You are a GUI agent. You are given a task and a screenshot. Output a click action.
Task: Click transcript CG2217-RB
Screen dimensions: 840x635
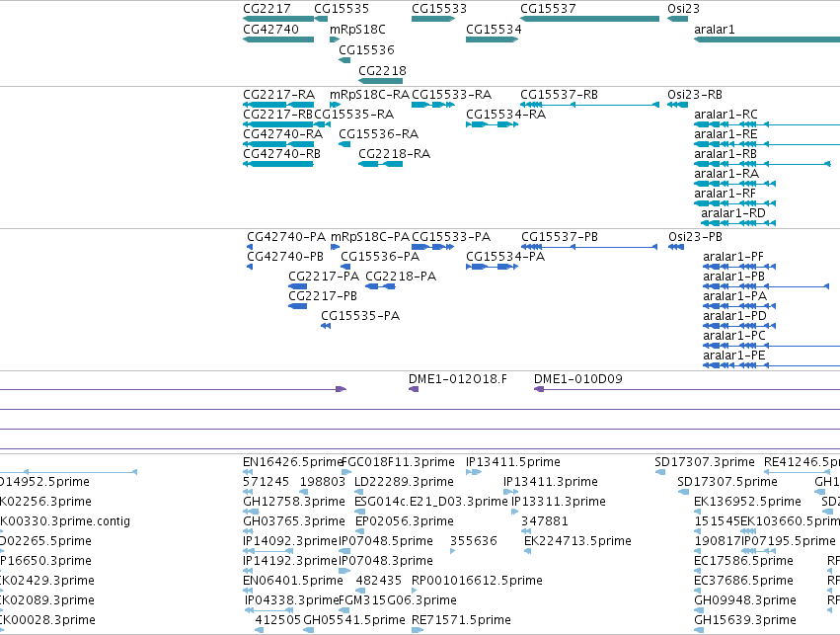tap(278, 115)
